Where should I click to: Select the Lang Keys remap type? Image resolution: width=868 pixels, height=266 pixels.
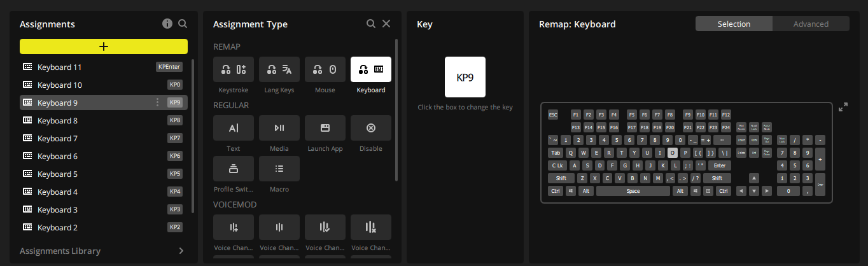[x=279, y=69]
